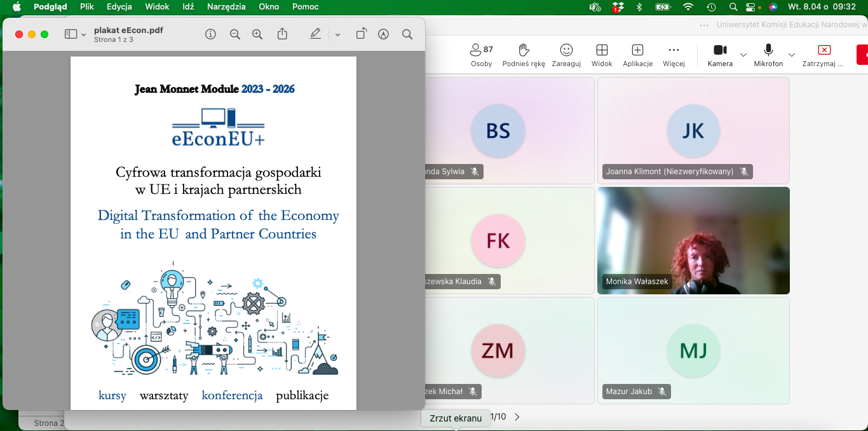868x431 pixels.
Task: Toggle the Kamera on or off
Action: click(x=720, y=55)
